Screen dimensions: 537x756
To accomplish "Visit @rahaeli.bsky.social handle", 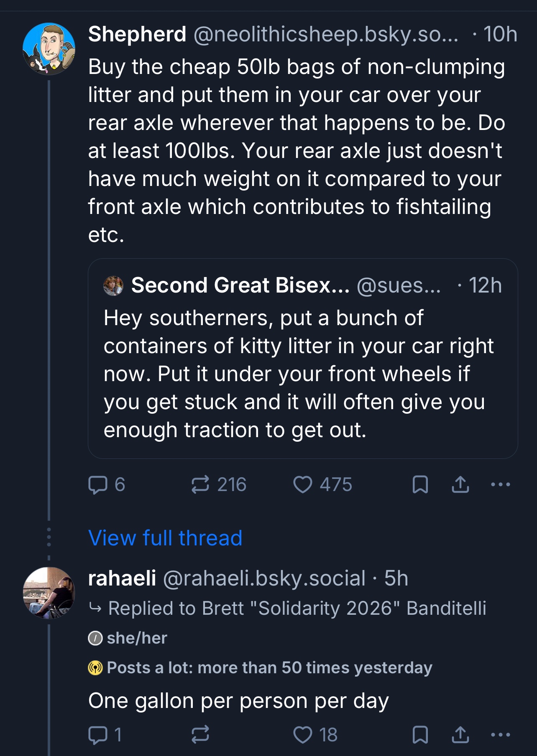I will click(x=264, y=578).
